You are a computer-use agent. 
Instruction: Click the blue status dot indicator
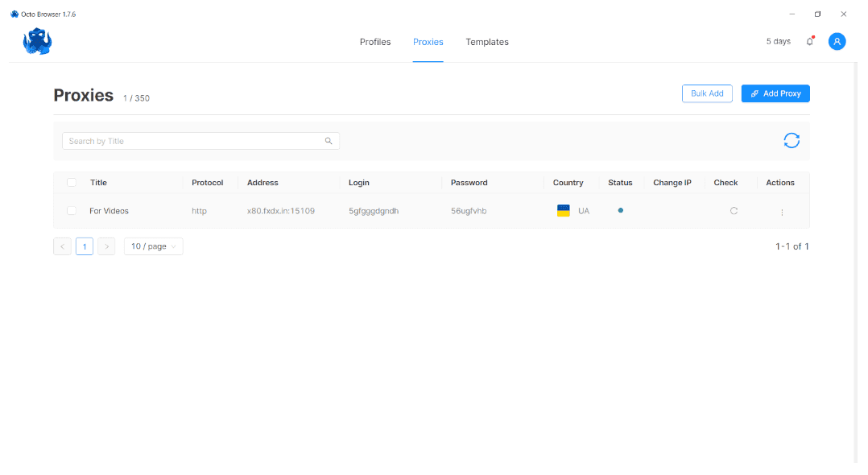coord(620,210)
